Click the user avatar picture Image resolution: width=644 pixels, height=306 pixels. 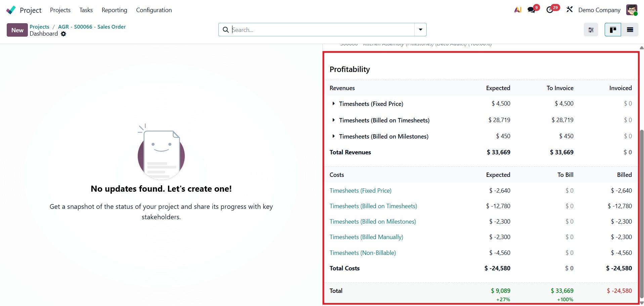(x=632, y=10)
